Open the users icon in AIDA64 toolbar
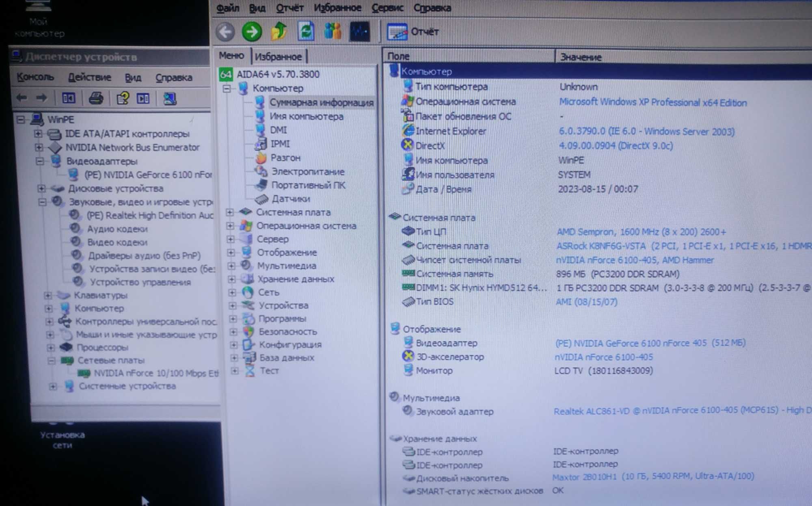This screenshot has height=506, width=812. point(333,31)
